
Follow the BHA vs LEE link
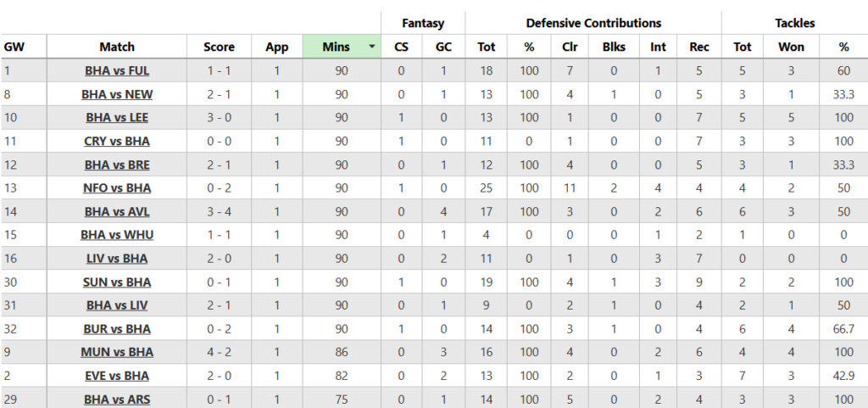click(x=117, y=118)
